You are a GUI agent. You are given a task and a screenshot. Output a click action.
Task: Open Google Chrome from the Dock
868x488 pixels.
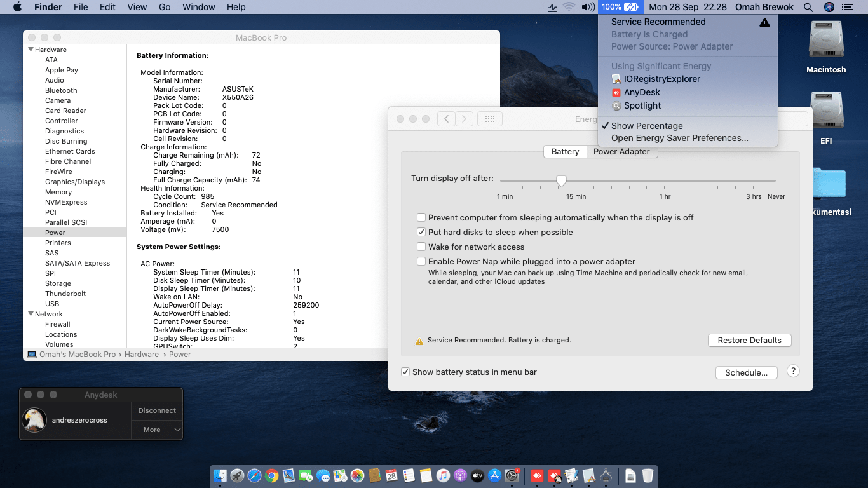(x=272, y=475)
